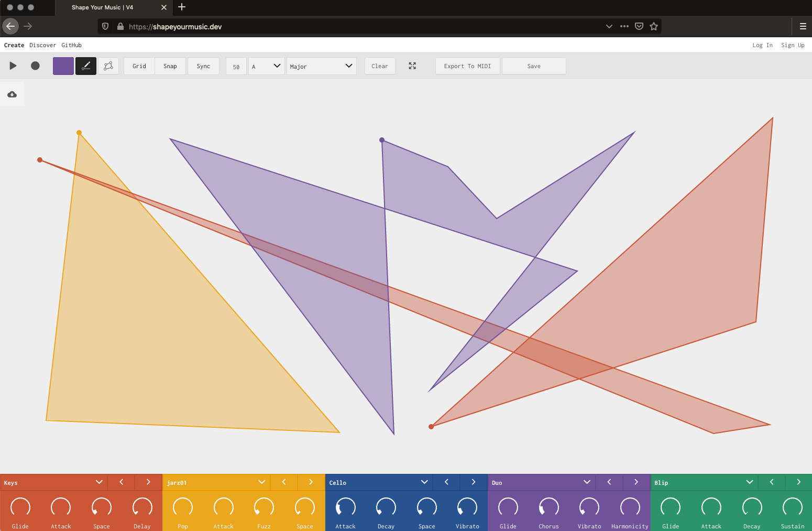Open the key dropdown showing A
Viewport: 812px width, 531px height.
pos(266,66)
